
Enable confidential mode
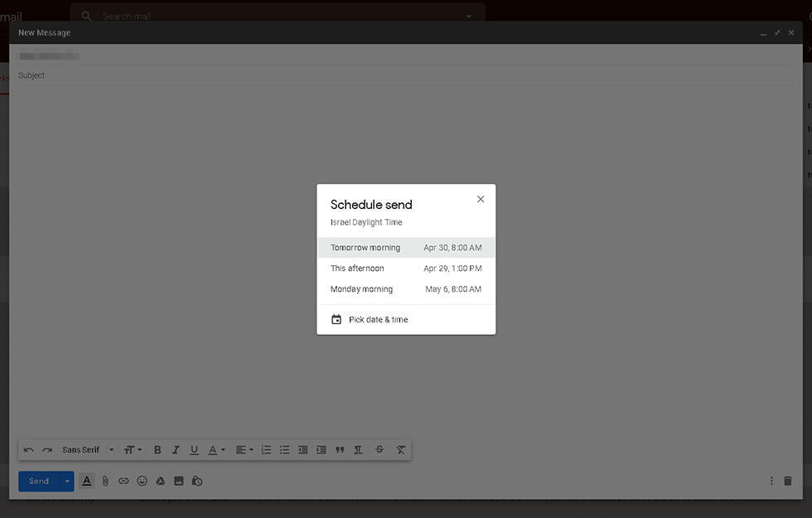pos(197,481)
